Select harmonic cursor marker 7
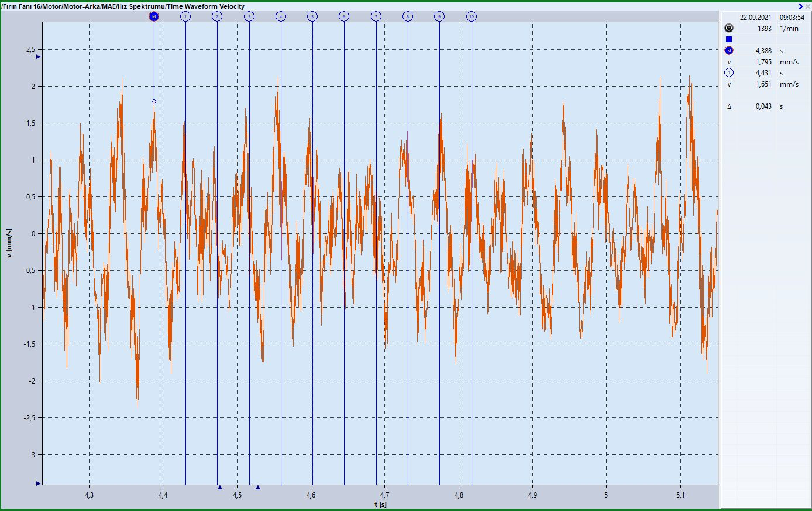Screen dimensions: 812x511 click(376, 16)
